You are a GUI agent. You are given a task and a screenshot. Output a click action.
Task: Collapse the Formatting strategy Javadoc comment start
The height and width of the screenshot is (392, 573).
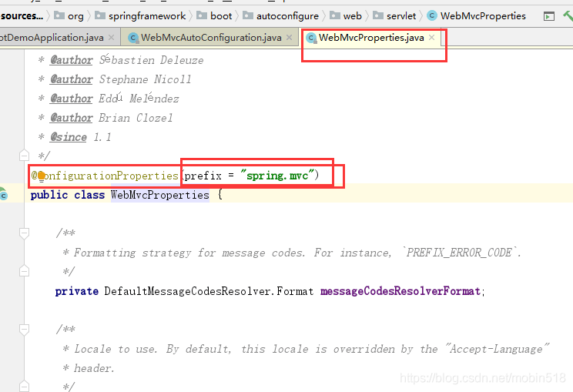tap(24, 233)
